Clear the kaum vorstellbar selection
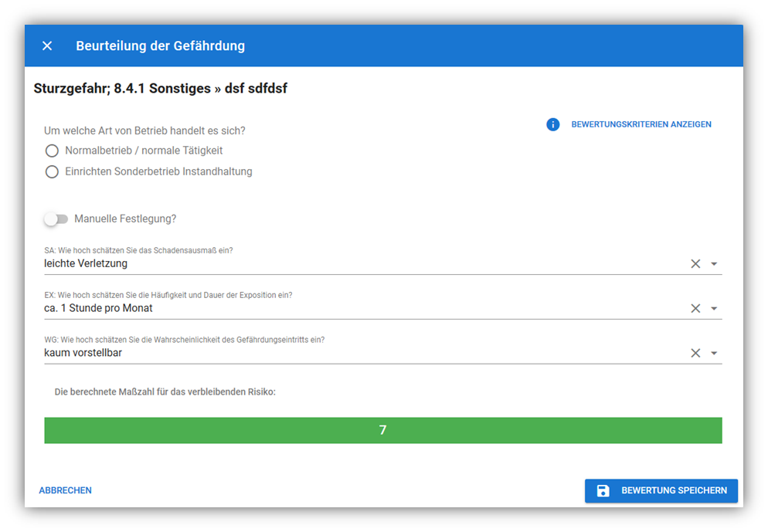768x532 pixels. click(x=695, y=353)
